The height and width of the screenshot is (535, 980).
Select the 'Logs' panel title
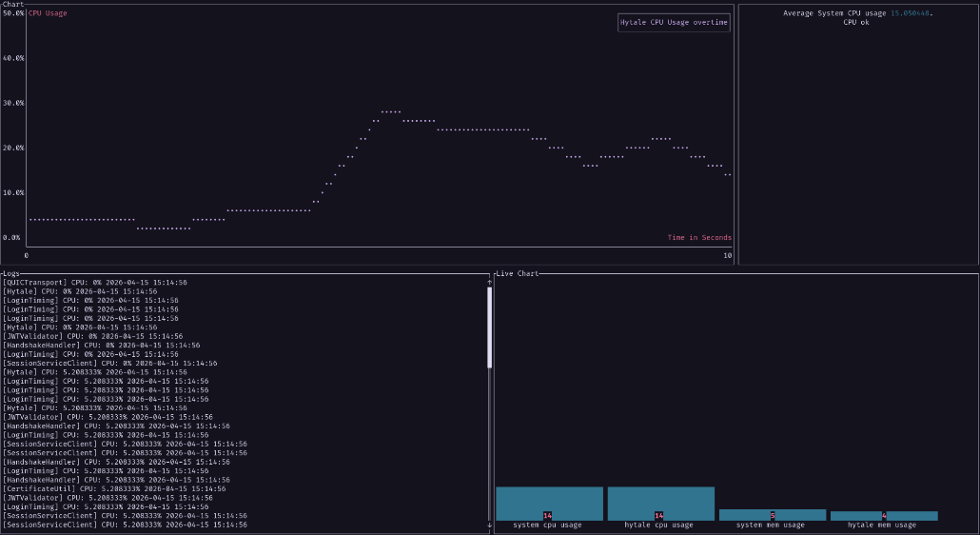[11, 274]
